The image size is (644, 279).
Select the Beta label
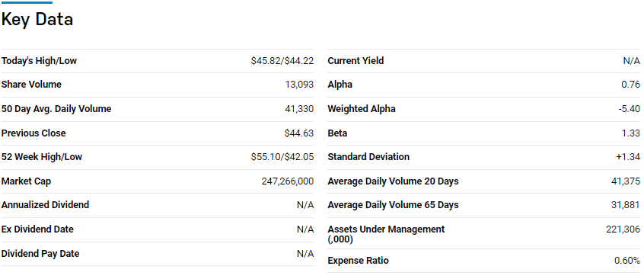coord(338,133)
